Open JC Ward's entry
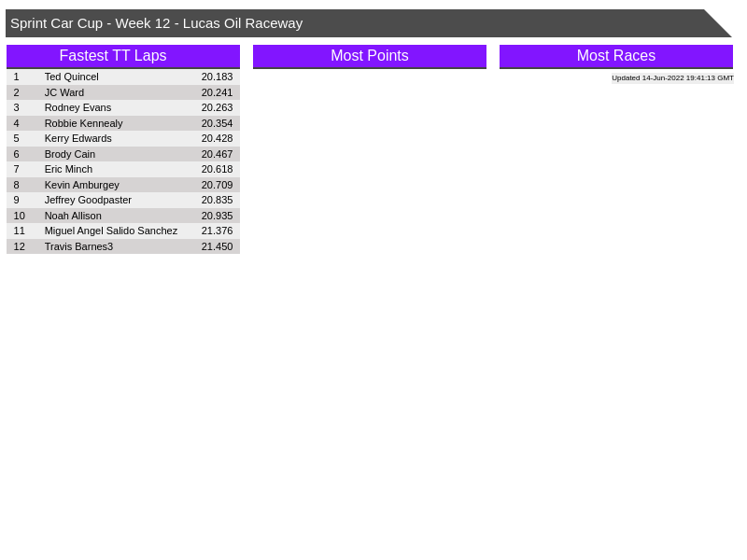The image size is (747, 560). pyautogui.click(x=64, y=92)
